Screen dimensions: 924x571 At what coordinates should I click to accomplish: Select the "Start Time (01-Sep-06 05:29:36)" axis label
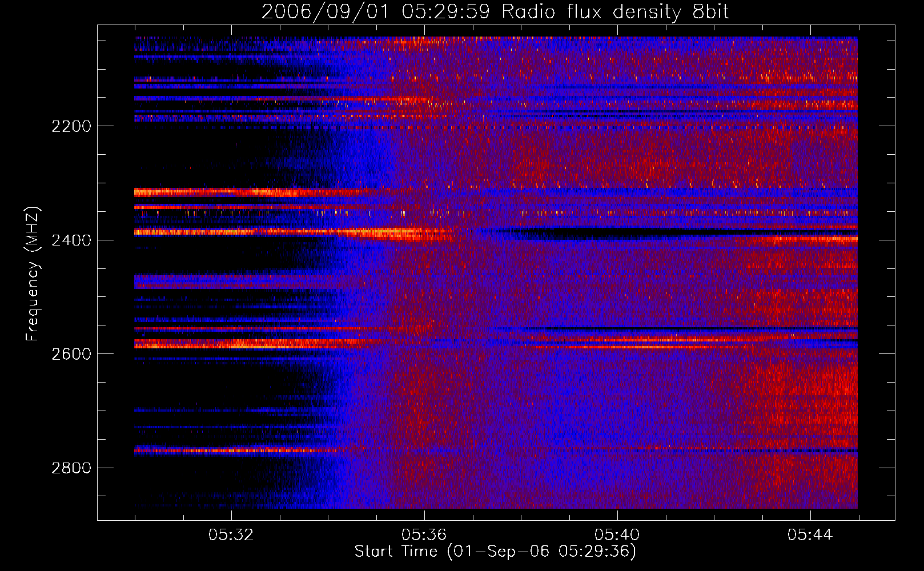[x=495, y=552]
